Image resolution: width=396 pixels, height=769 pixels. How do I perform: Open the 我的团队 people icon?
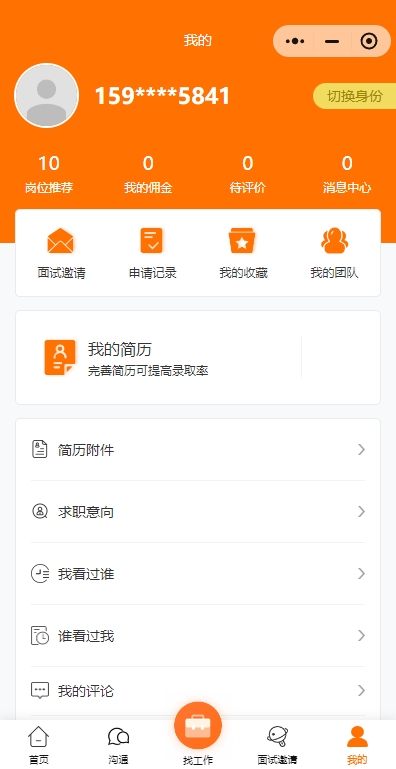tap(334, 241)
